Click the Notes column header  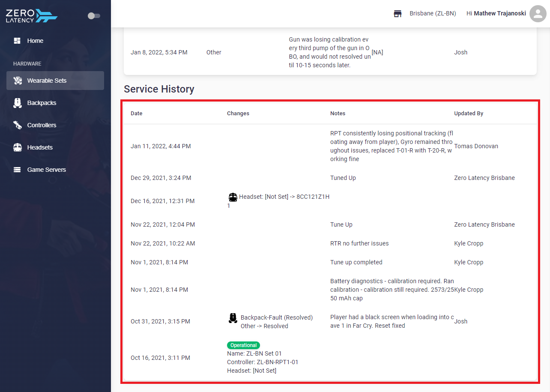(x=338, y=114)
